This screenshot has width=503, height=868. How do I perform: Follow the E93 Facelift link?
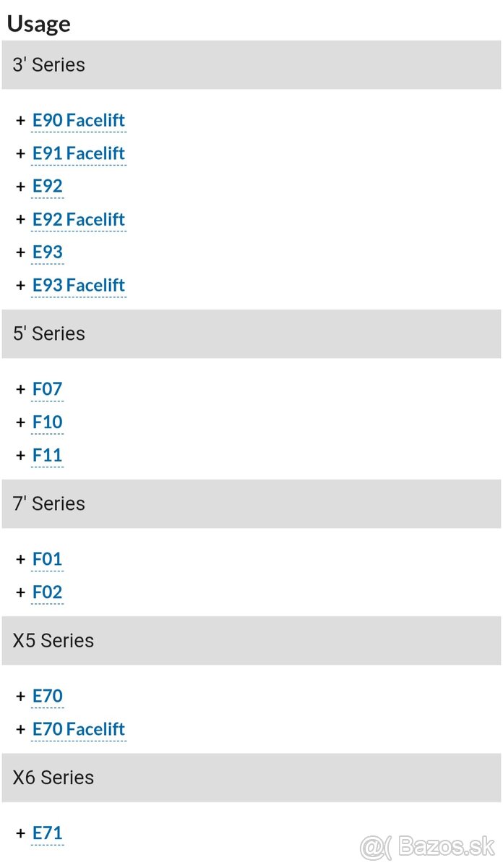(x=79, y=285)
